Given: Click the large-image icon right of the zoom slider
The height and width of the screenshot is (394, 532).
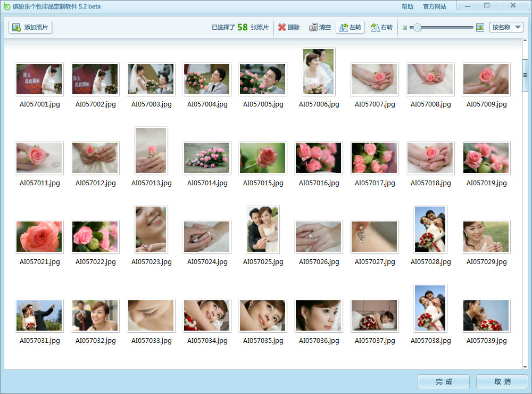Looking at the screenshot, I should (480, 27).
